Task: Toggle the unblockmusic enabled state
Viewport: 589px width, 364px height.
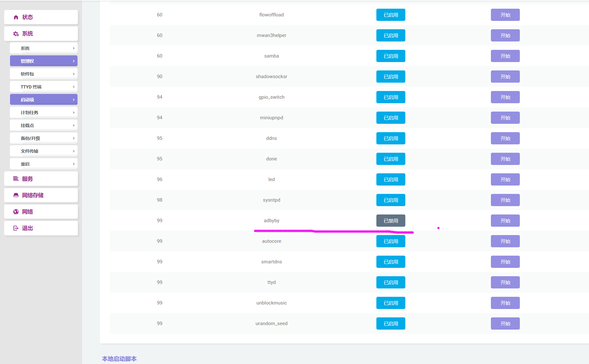Action: [391, 303]
